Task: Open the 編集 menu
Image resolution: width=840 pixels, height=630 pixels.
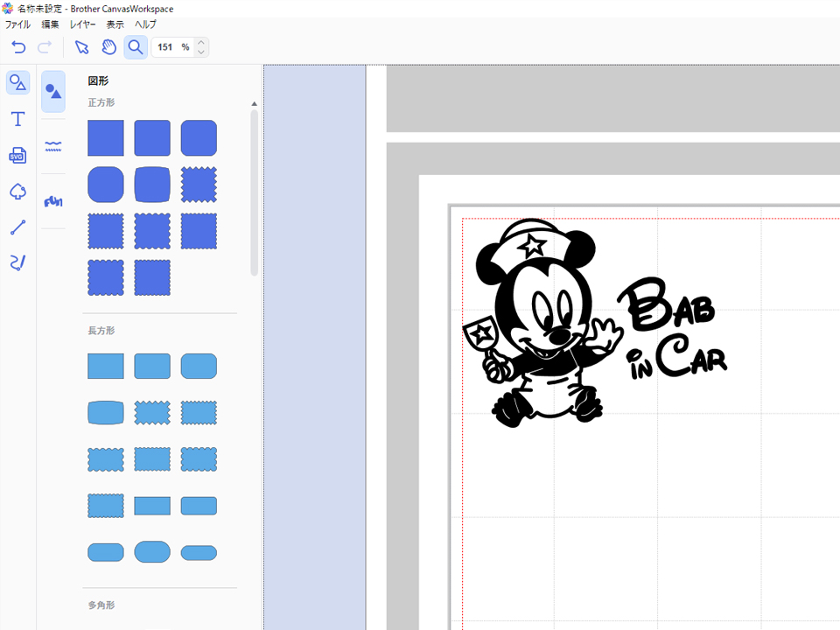Action: (50, 24)
